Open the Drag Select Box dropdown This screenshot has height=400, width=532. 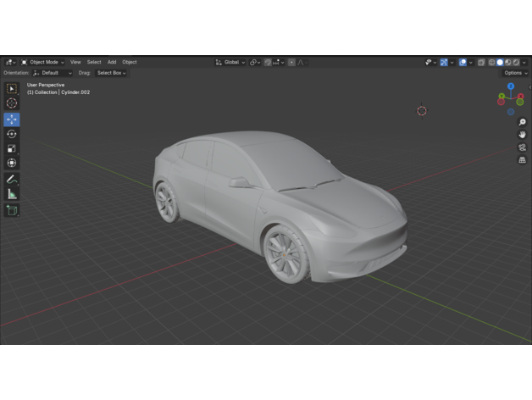(111, 73)
